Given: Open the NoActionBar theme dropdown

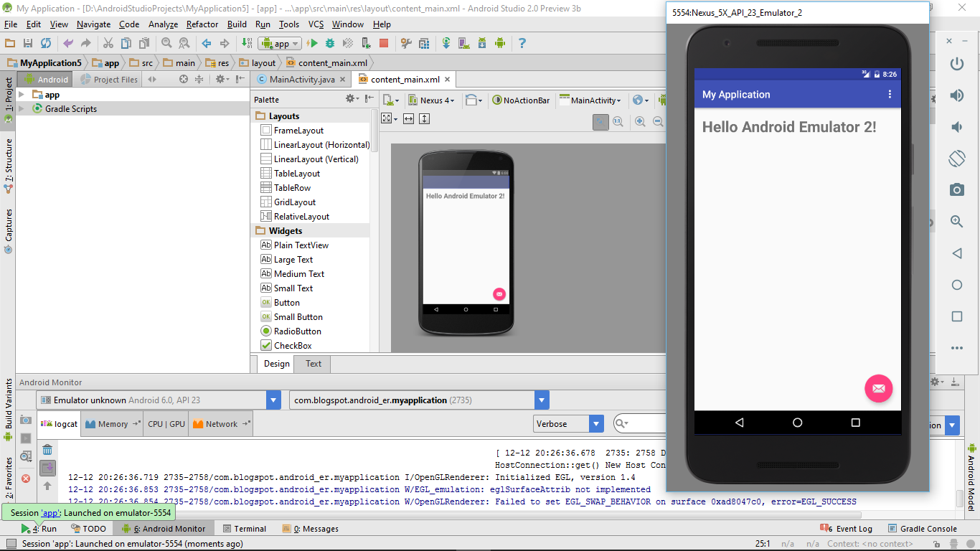Looking at the screenshot, I should click(x=521, y=100).
